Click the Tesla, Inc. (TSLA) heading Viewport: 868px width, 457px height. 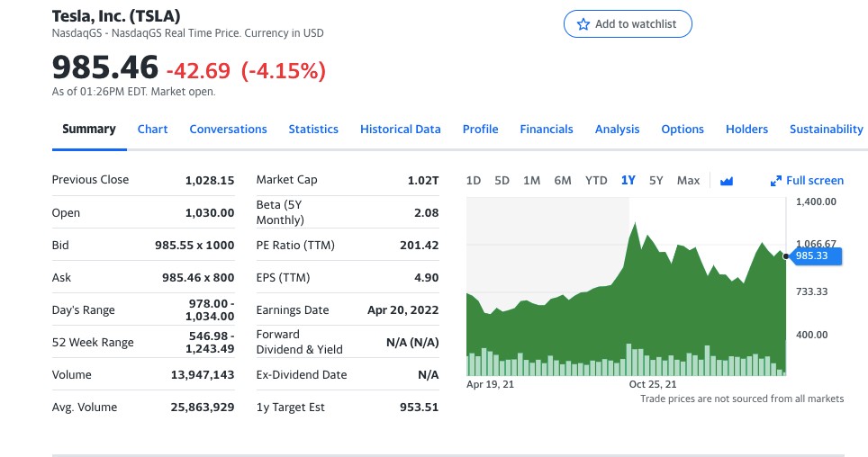pos(116,16)
